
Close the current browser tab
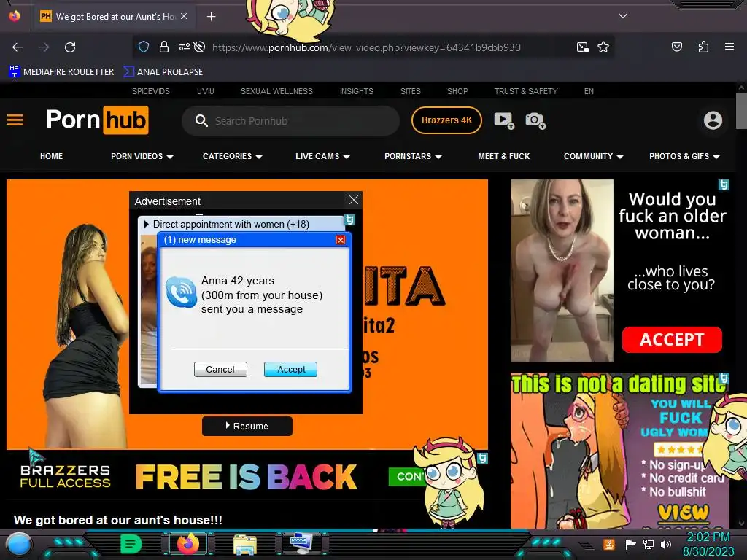[184, 16]
